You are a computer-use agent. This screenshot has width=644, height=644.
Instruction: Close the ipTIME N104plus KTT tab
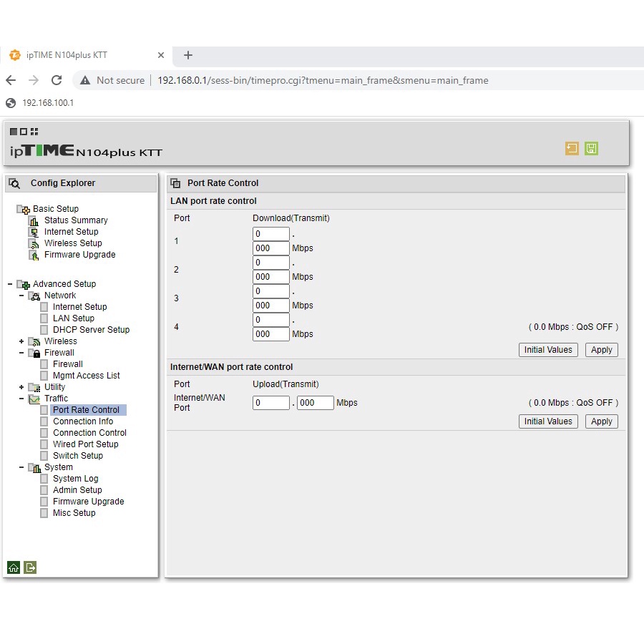click(x=161, y=55)
